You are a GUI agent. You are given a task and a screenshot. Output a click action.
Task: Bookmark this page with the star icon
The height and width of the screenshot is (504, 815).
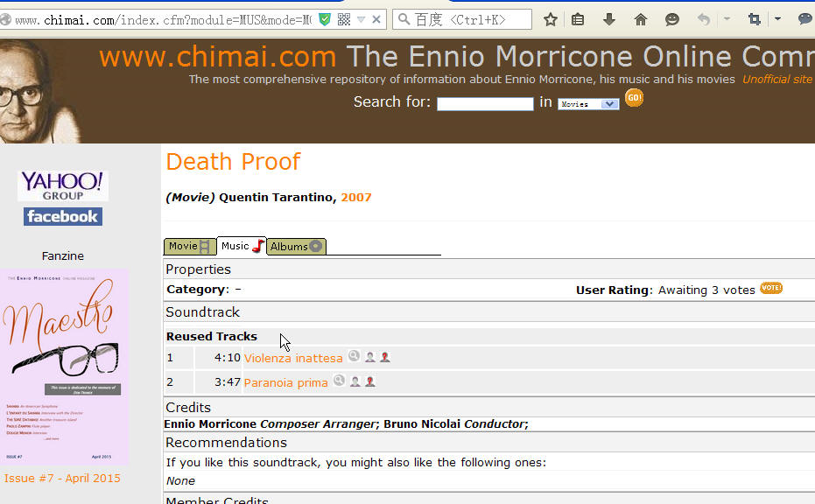click(551, 20)
